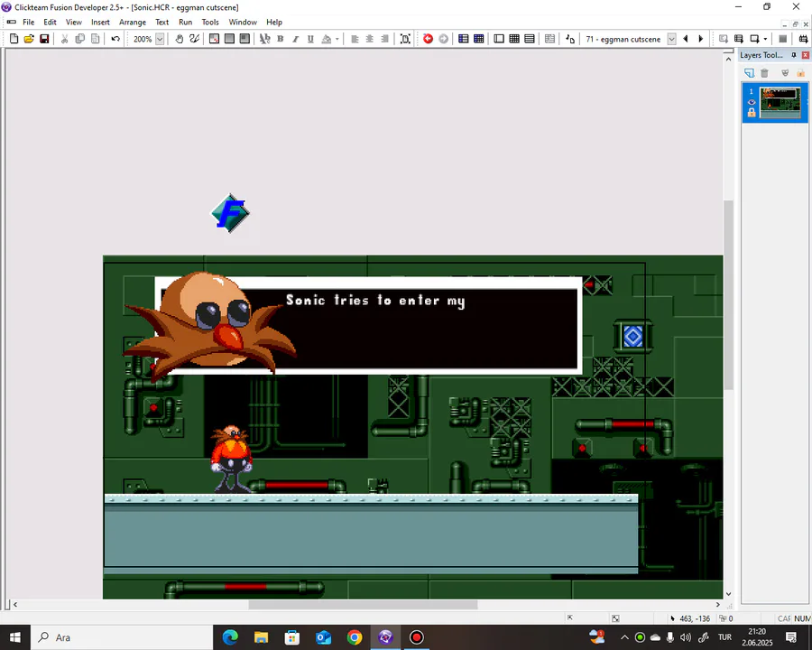Click the font selection icon
Viewport: 812px width, 650px height.
coord(264,39)
